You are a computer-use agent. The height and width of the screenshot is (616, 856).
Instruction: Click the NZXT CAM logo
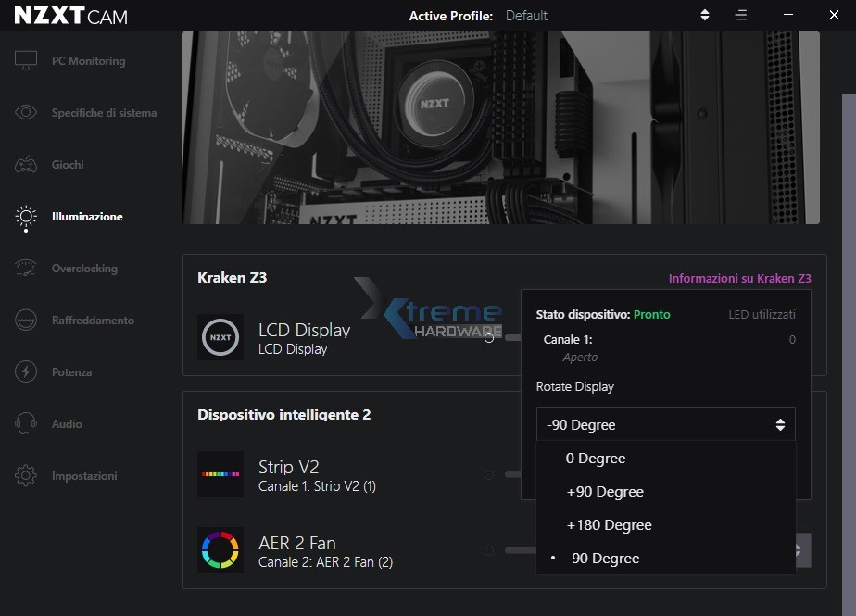coord(71,16)
